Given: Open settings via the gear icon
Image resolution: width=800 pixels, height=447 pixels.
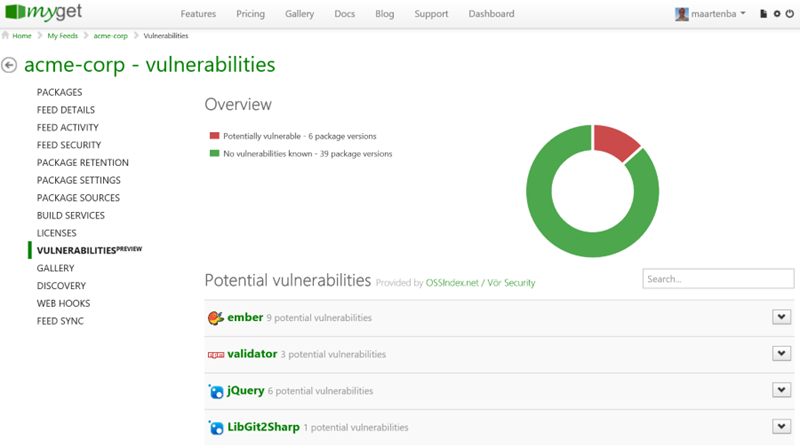Looking at the screenshot, I should click(776, 14).
